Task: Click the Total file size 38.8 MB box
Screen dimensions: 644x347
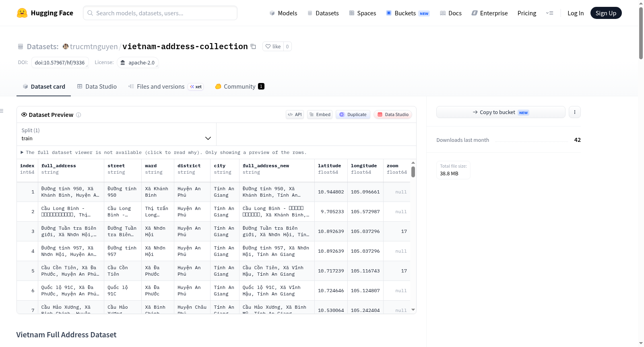Action: click(x=453, y=170)
